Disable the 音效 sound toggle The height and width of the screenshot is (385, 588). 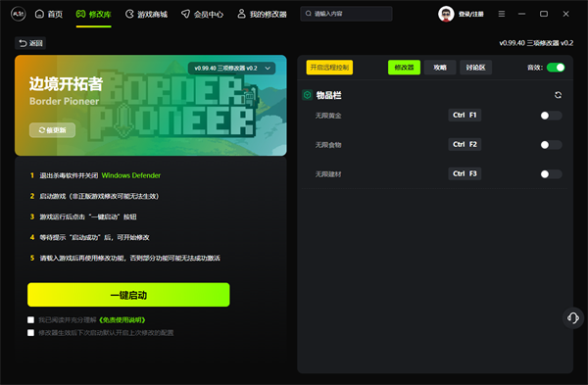(x=556, y=68)
